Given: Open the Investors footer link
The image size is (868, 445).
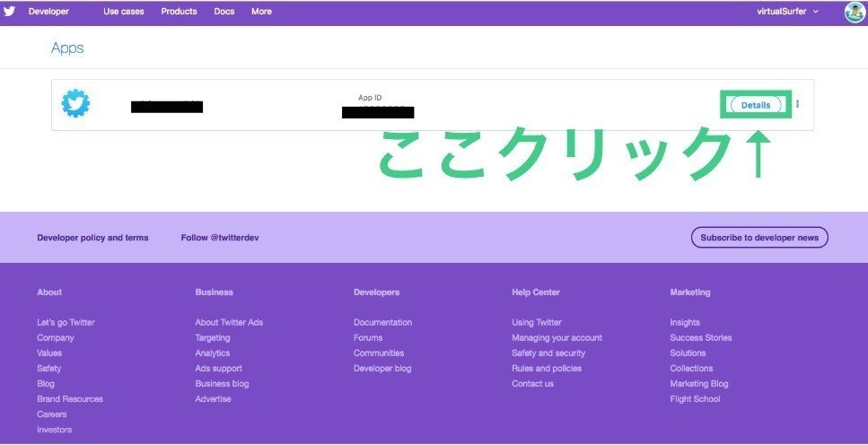Looking at the screenshot, I should [x=54, y=430].
